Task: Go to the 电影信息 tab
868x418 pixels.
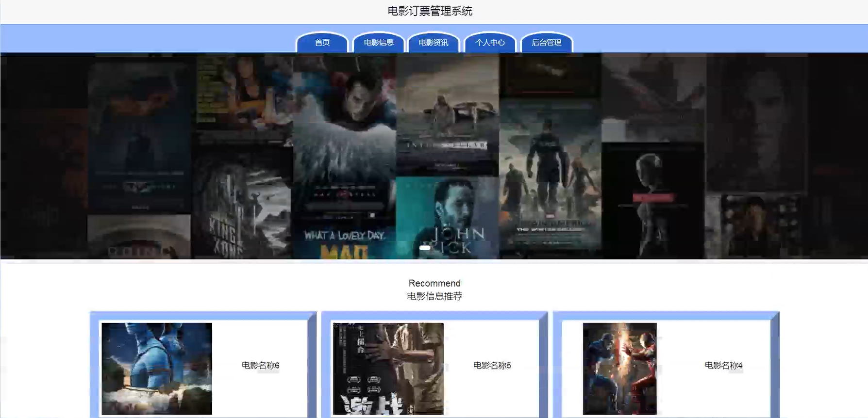Action: pos(379,42)
